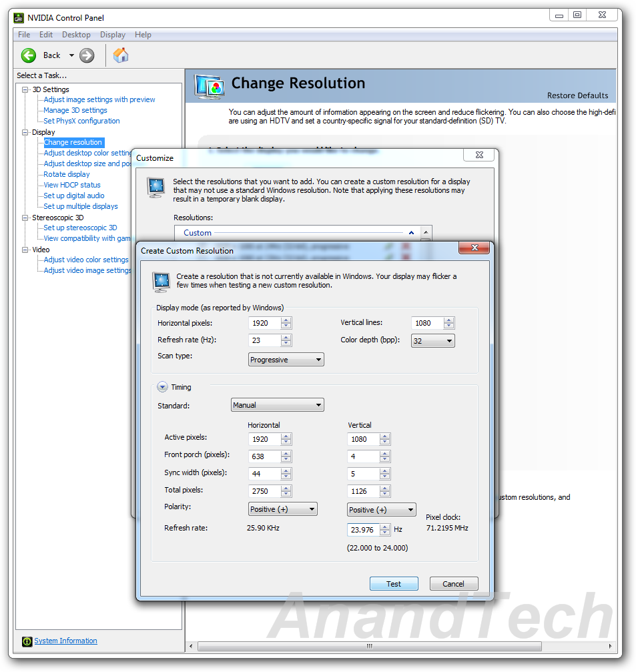
Task: Go to Home via house icon
Action: click(x=120, y=55)
